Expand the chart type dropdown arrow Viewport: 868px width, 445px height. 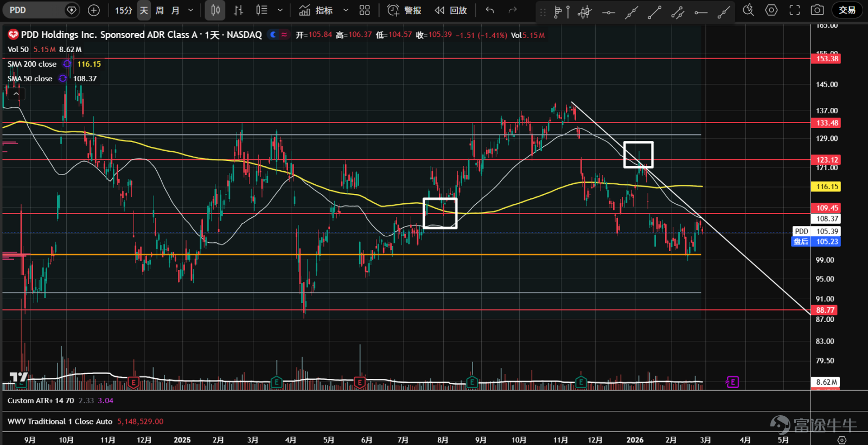(x=280, y=10)
